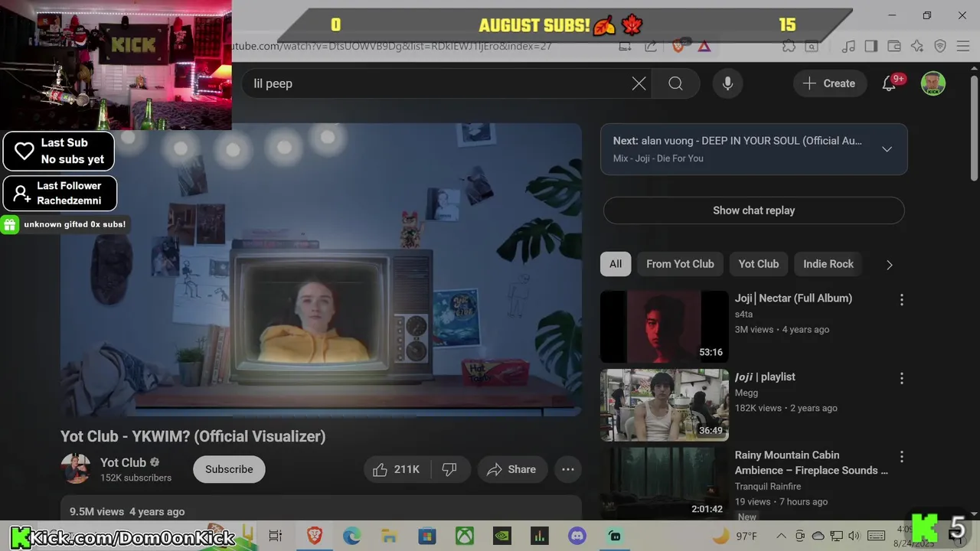Open Microsoft Edge from the taskbar
980x551 pixels.
point(352,536)
